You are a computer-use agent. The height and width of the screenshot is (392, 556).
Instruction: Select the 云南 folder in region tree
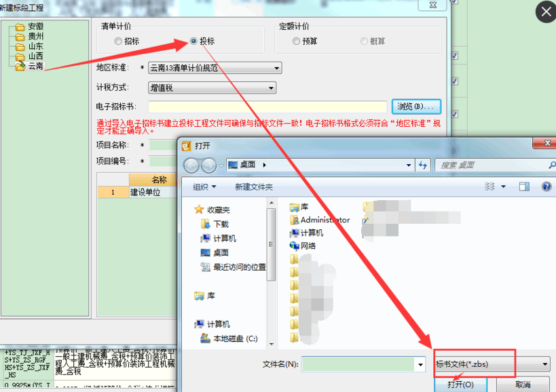pos(30,66)
